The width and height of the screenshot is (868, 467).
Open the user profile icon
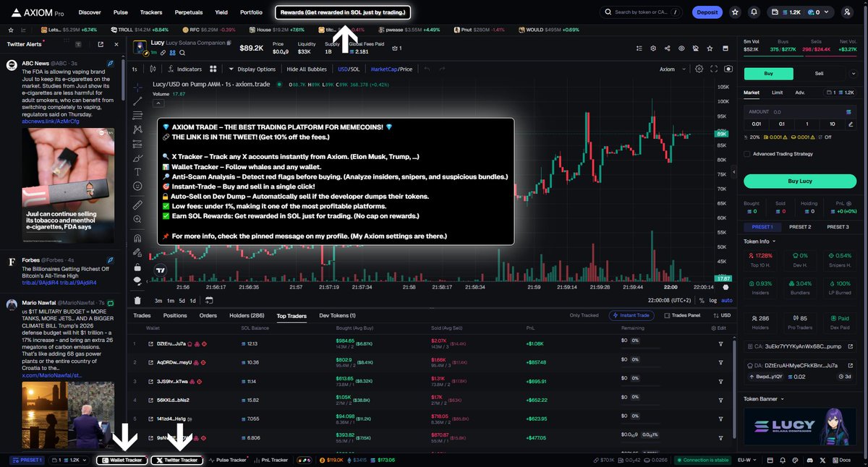[x=847, y=12]
